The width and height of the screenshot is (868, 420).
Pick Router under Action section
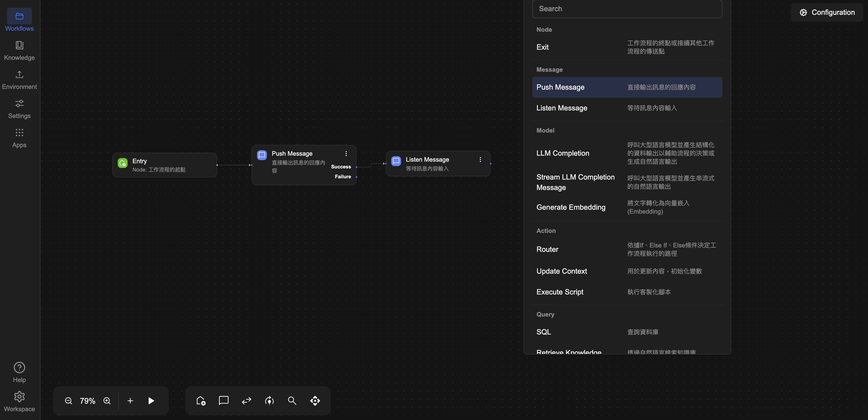(x=547, y=249)
